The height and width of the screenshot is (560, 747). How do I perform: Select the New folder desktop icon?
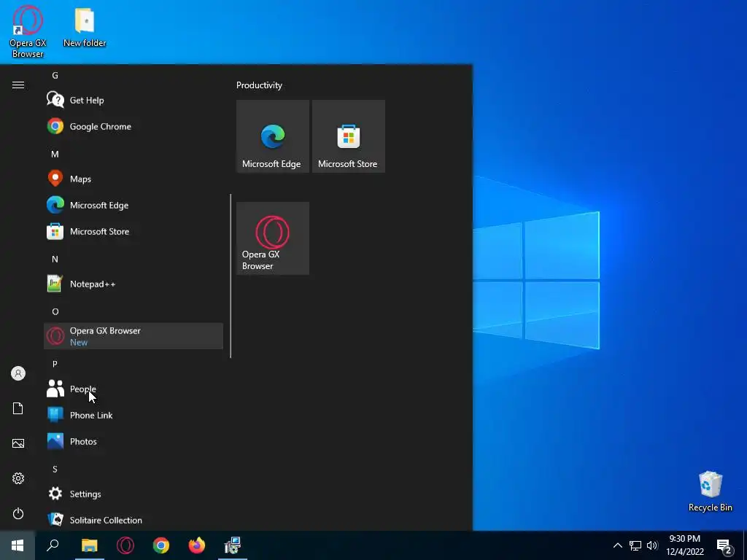click(x=85, y=28)
